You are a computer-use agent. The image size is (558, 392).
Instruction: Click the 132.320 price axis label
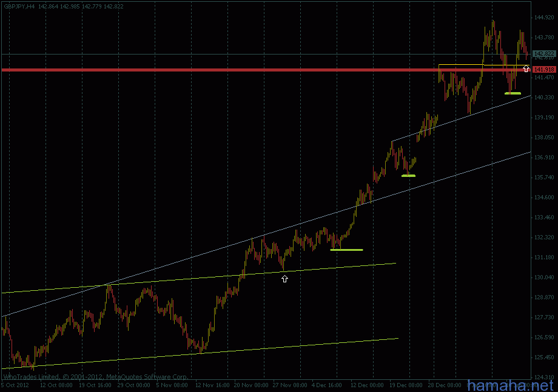click(x=544, y=237)
